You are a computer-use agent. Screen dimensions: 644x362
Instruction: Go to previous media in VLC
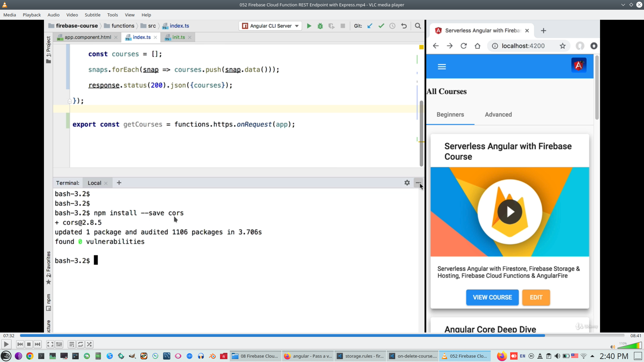click(20, 344)
